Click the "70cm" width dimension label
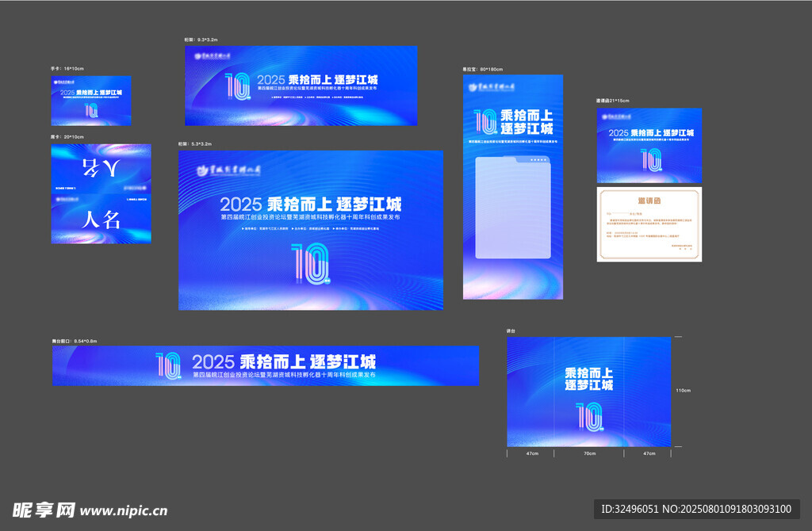Image resolution: width=812 pixels, height=531 pixels. pyautogui.click(x=589, y=453)
